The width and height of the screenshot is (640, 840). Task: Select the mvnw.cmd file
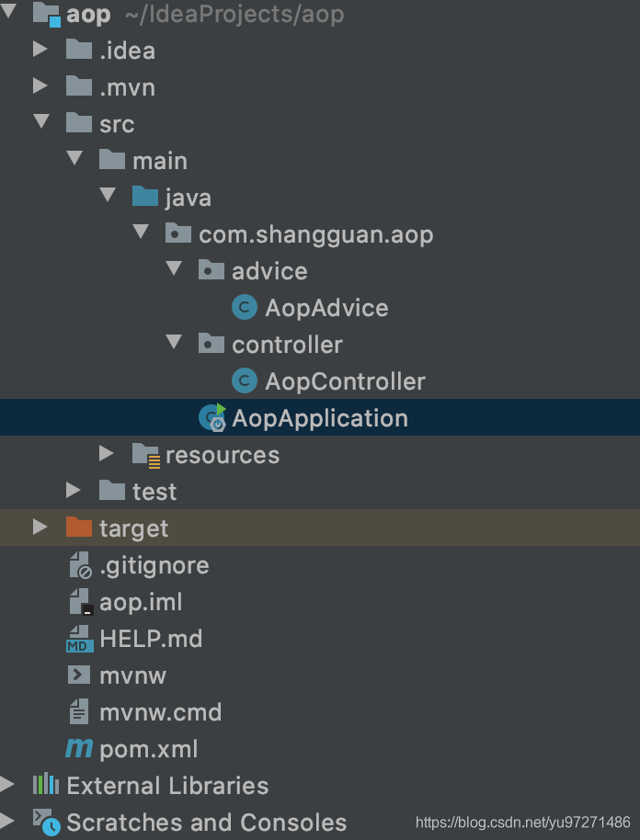tap(160, 712)
